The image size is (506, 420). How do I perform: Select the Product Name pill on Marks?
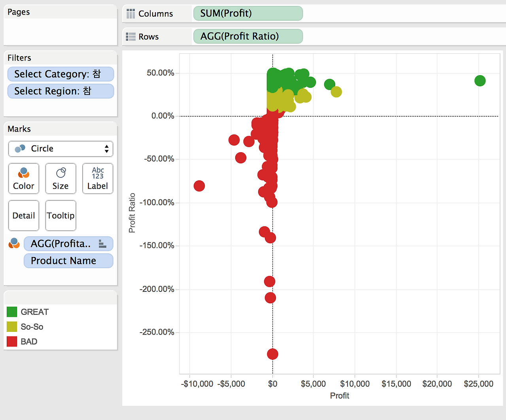(x=68, y=261)
